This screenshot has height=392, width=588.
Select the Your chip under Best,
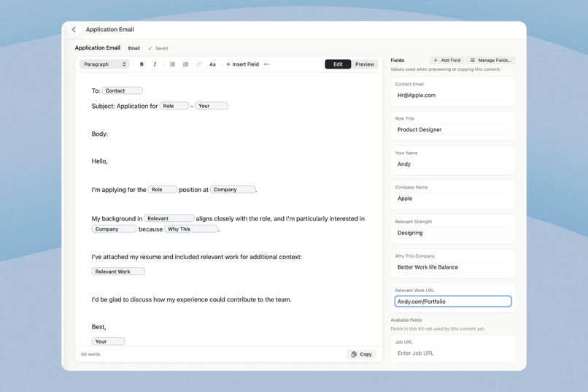point(109,342)
